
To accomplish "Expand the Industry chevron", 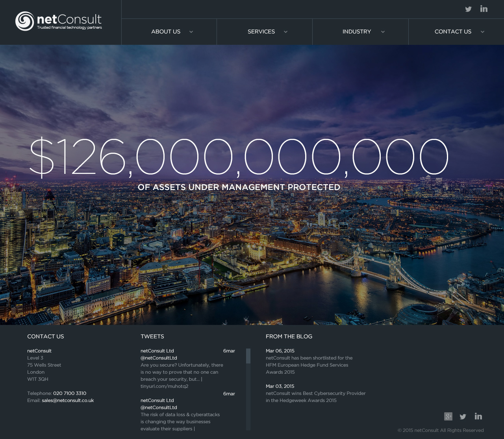I will click(x=383, y=32).
